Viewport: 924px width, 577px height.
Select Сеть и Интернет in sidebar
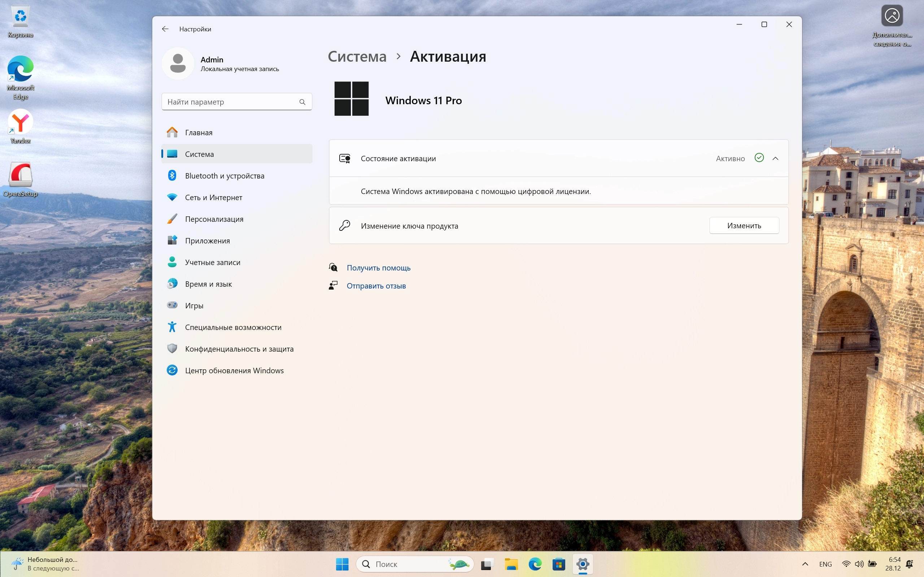pos(213,198)
